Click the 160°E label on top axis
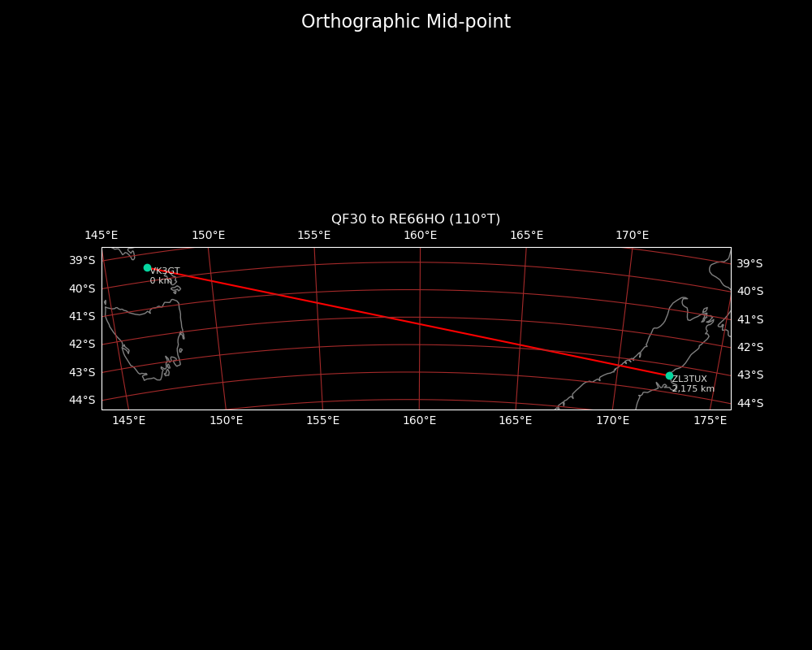812x650 pixels. pyautogui.click(x=420, y=236)
